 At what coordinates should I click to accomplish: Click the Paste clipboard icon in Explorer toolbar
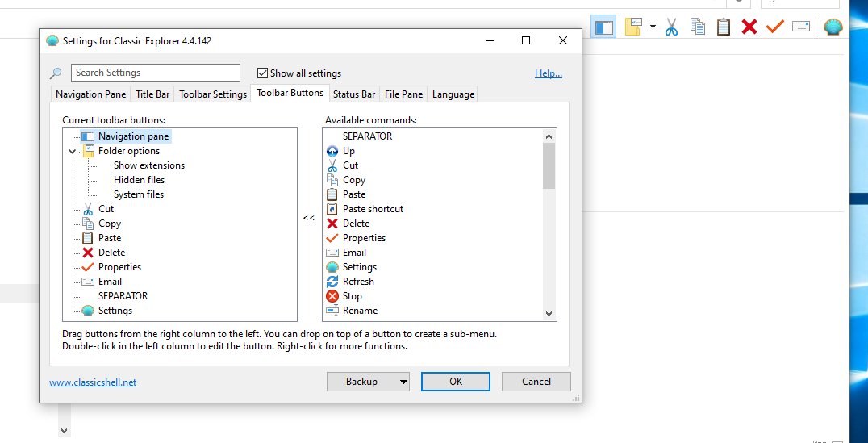pyautogui.click(x=724, y=27)
